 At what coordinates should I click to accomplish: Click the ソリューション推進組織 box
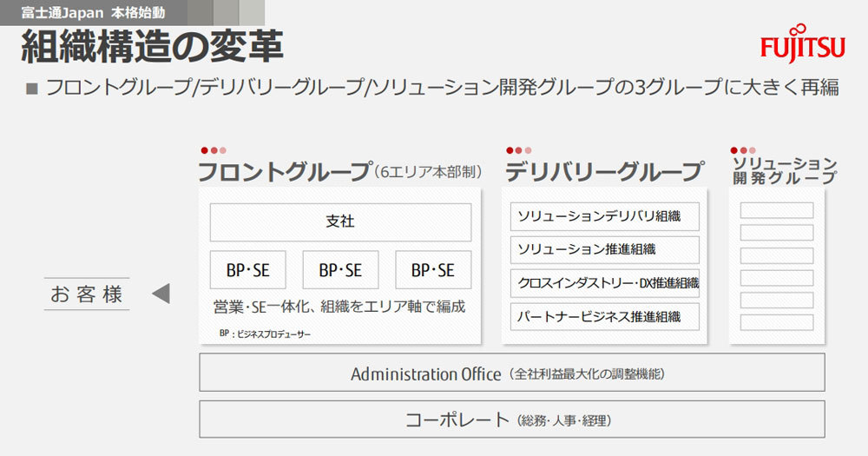tap(604, 249)
